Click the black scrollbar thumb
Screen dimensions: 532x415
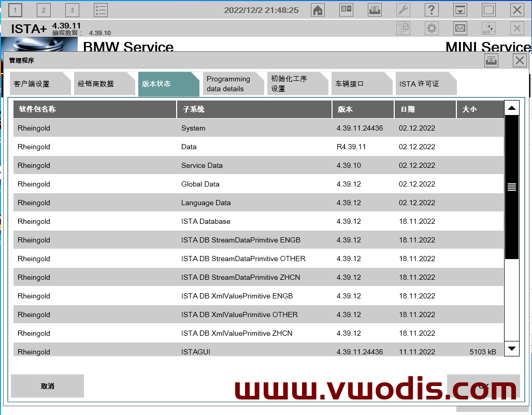[x=512, y=187]
